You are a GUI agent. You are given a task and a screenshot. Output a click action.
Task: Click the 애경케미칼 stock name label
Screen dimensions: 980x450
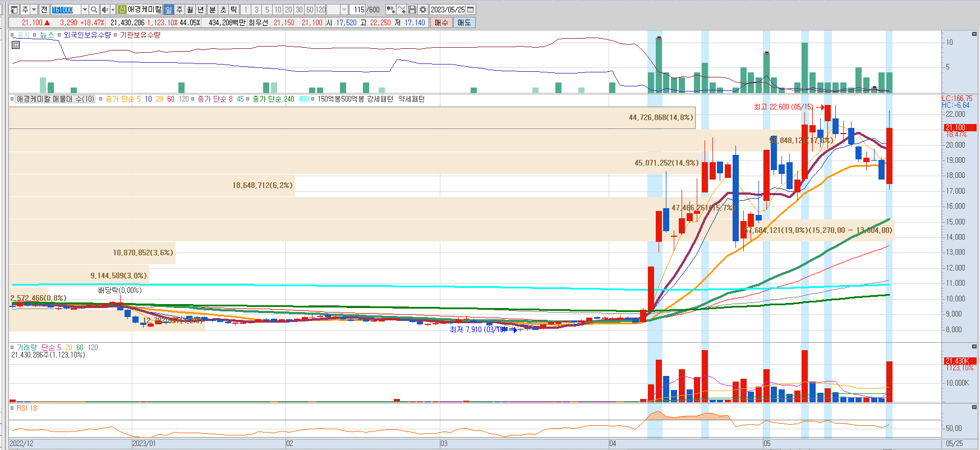145,10
